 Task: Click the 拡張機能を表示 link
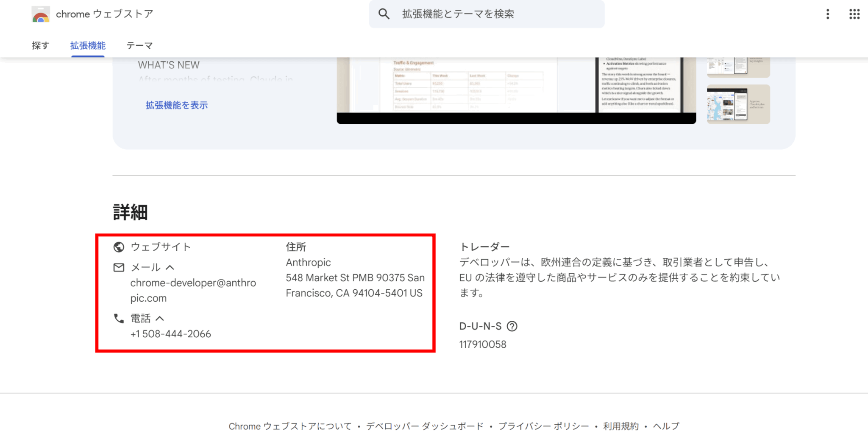[x=177, y=105]
